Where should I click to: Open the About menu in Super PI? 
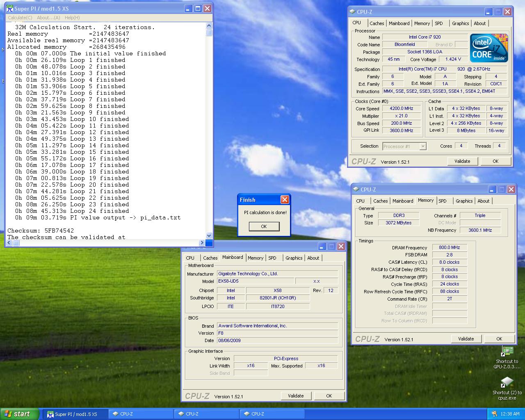click(x=48, y=18)
